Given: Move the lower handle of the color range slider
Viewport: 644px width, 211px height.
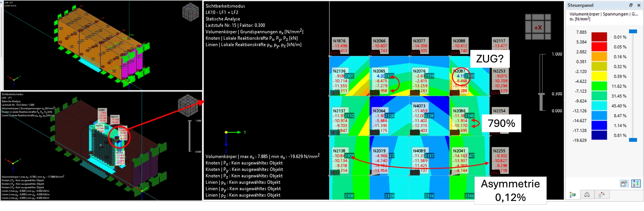Looking at the screenshot, I should 633,140.
